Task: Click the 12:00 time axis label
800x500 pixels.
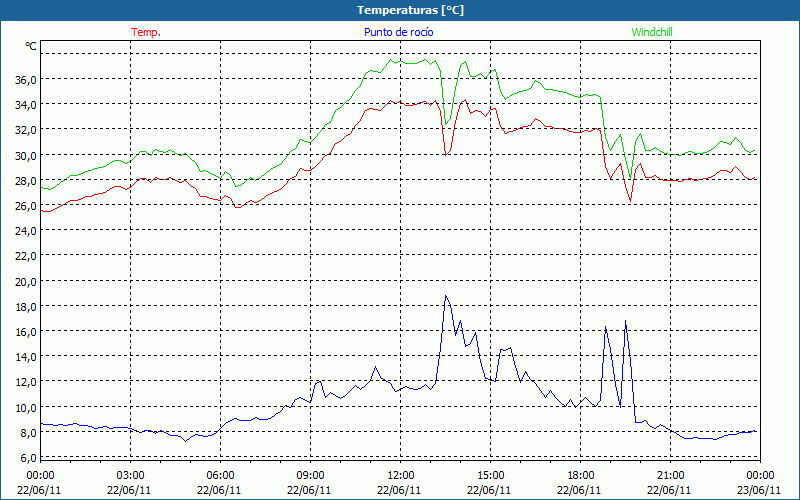Action: [401, 476]
